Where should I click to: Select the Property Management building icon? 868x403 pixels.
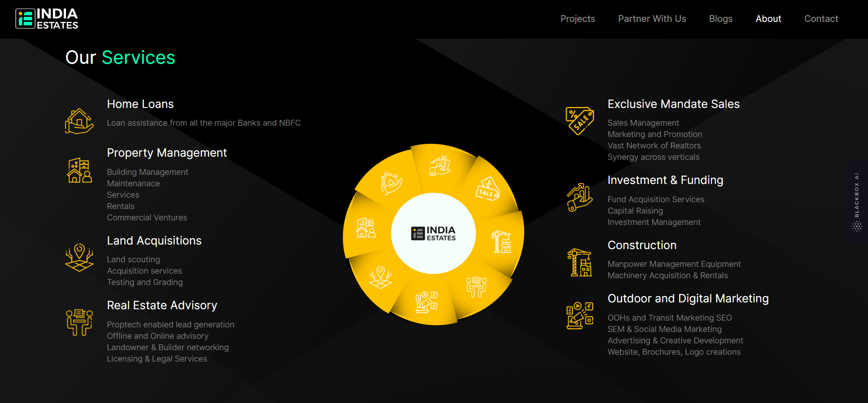79,170
